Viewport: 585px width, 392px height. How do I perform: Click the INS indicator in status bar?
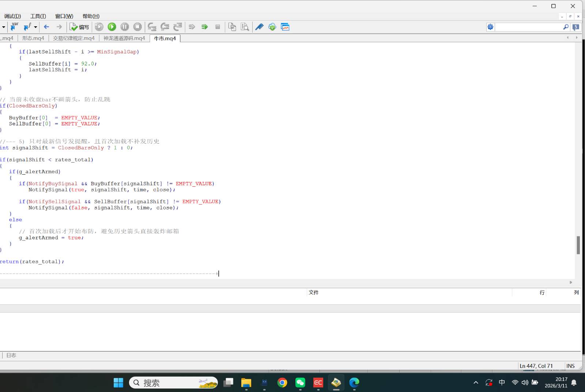click(x=570, y=366)
